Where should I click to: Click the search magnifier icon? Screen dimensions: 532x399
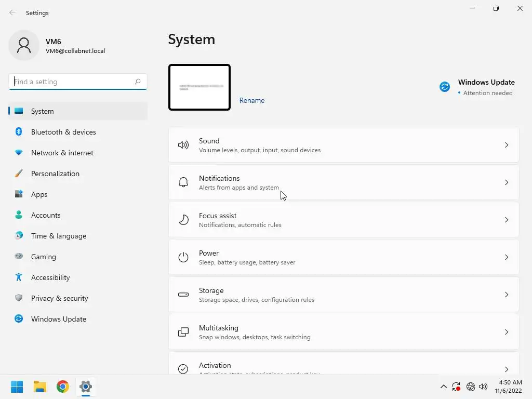(x=137, y=82)
